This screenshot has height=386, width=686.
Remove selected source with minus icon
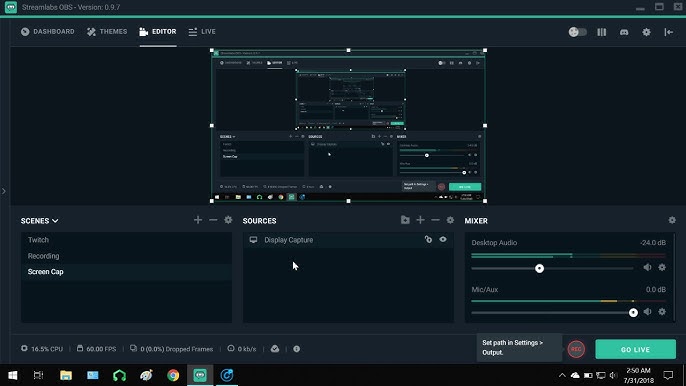pyautogui.click(x=435, y=220)
